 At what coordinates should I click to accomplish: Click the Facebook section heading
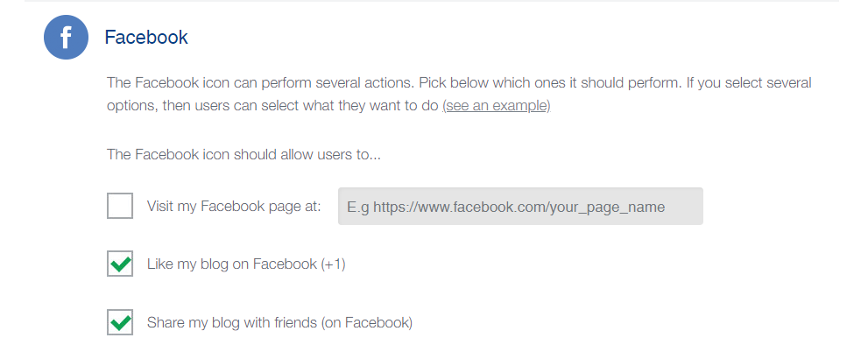pos(146,38)
